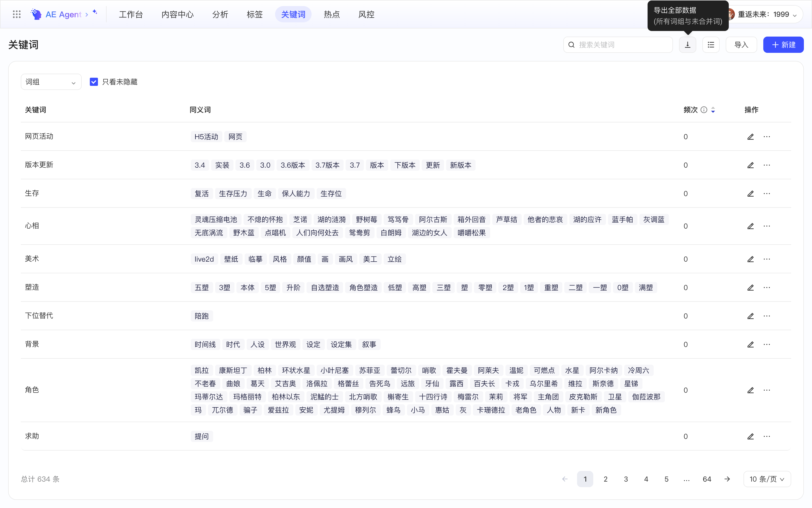Edit the 版本更新 keyword row
The height and width of the screenshot is (508, 812).
point(751,165)
